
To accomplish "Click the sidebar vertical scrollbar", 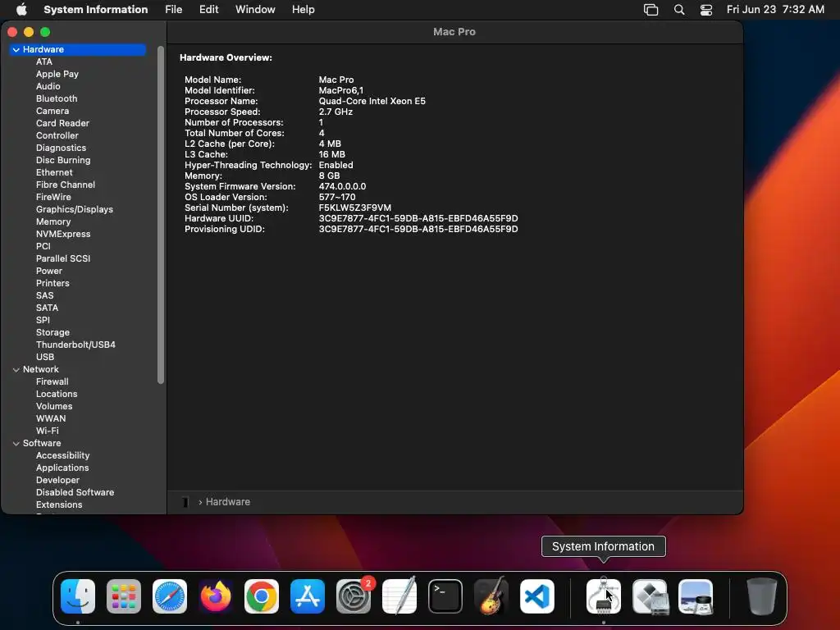I will point(160,215).
